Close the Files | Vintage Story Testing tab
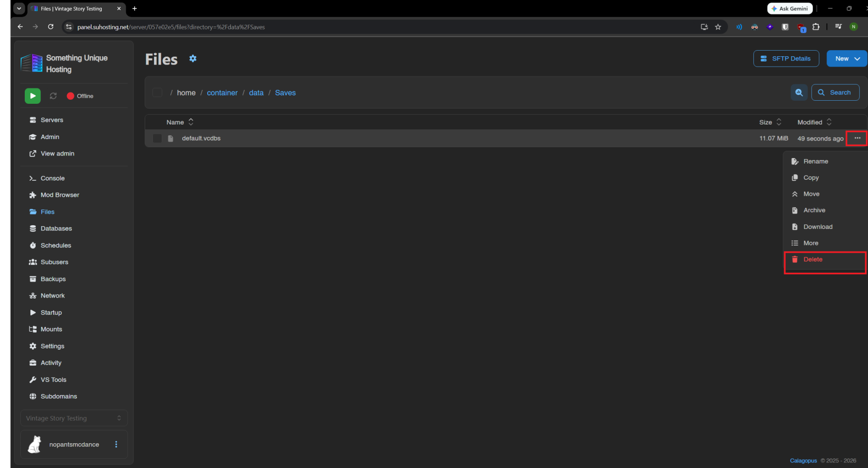This screenshot has height=468, width=868. [119, 9]
